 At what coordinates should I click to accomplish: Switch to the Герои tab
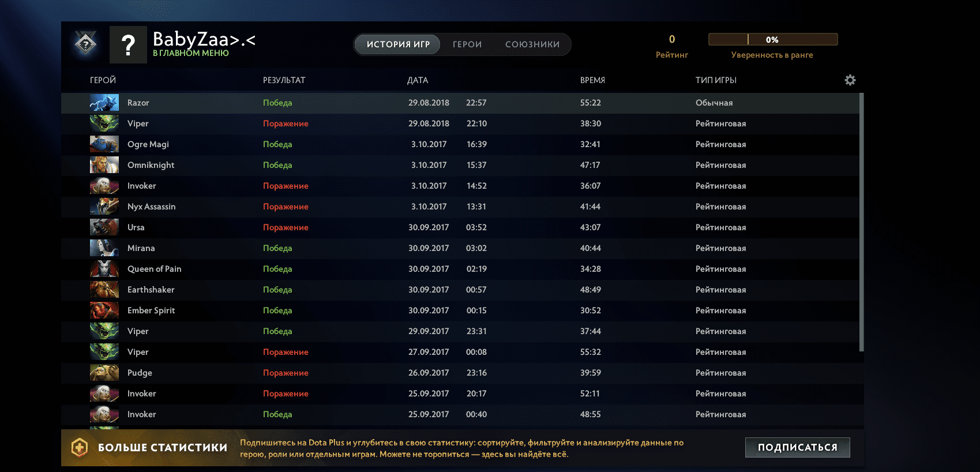[x=467, y=44]
